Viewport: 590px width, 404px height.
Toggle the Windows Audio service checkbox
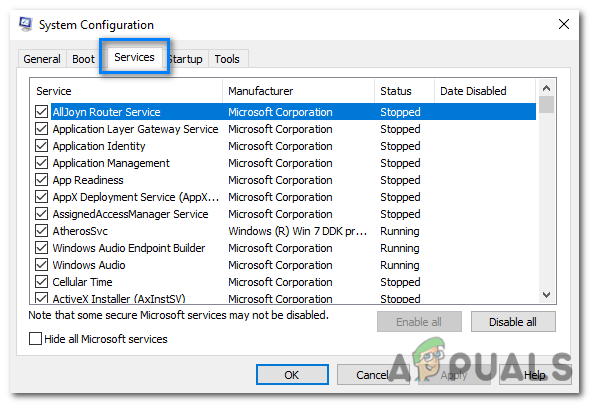41,265
